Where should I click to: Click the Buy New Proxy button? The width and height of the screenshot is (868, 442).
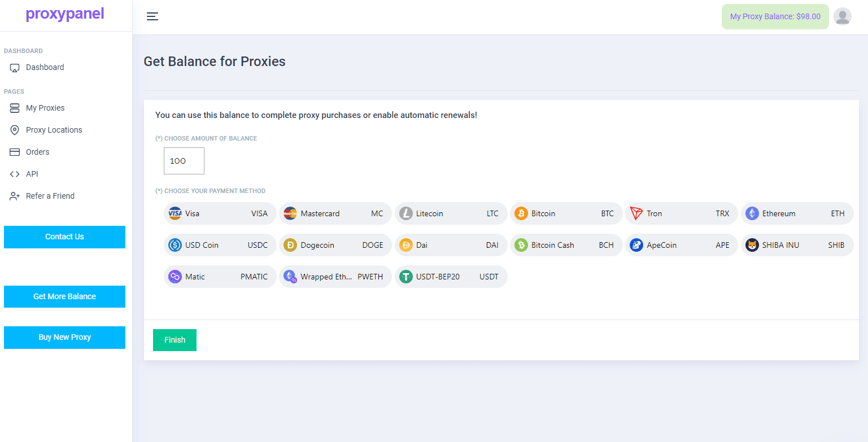(x=64, y=337)
